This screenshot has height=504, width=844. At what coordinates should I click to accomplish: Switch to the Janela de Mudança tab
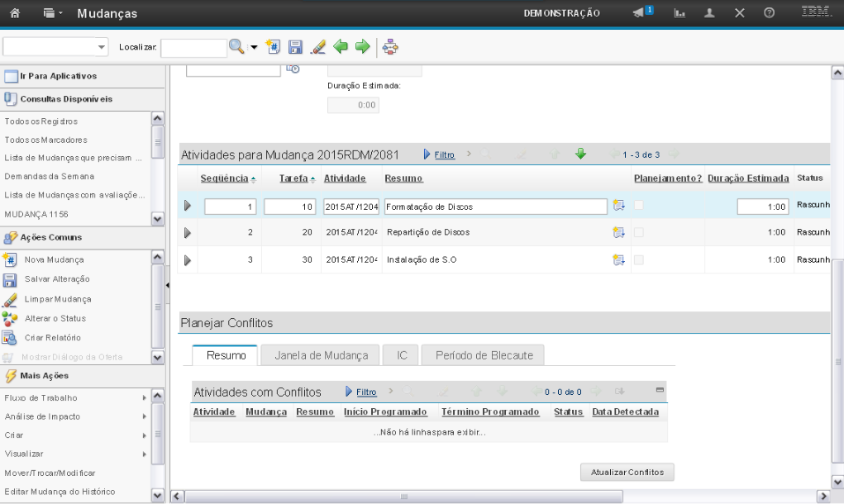click(321, 355)
